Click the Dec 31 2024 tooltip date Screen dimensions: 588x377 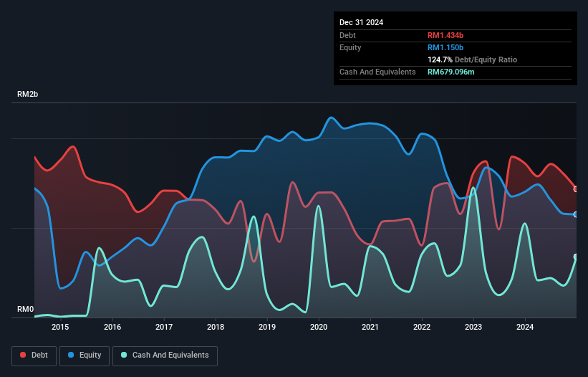click(361, 22)
